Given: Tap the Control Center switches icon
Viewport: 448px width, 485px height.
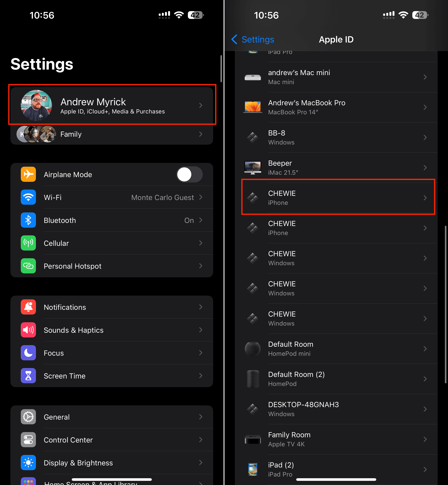Looking at the screenshot, I should point(28,440).
